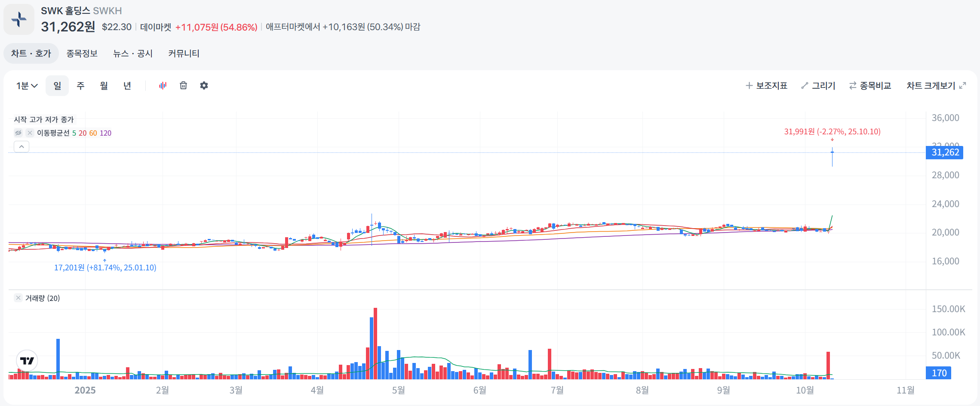Switch to 커뮤니티 tab
Viewport: 980px width, 406px height.
(184, 53)
